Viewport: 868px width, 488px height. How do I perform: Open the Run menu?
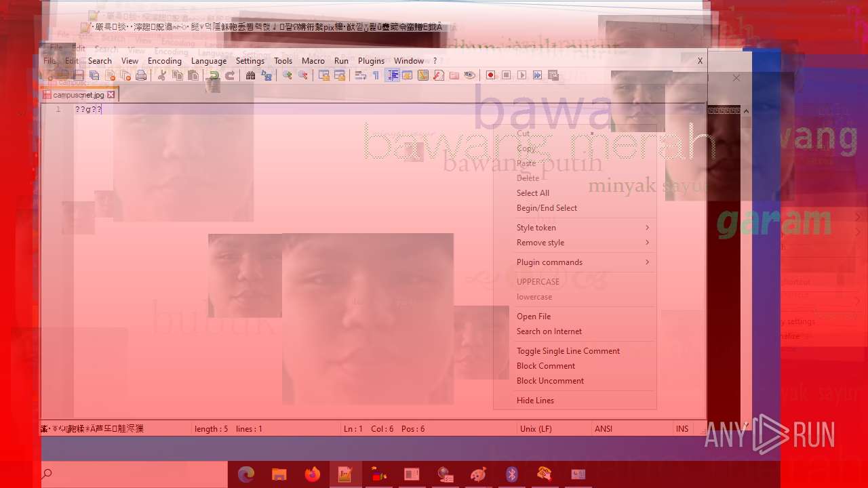(341, 60)
